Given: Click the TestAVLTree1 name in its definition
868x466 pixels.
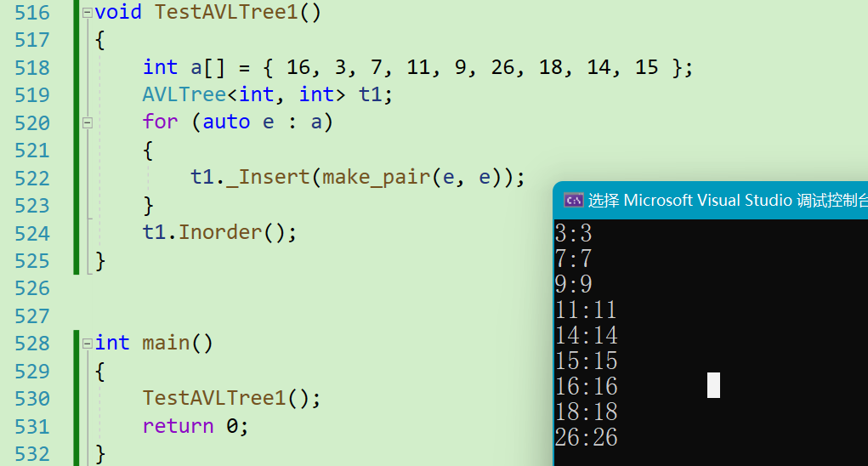Looking at the screenshot, I should click(226, 12).
